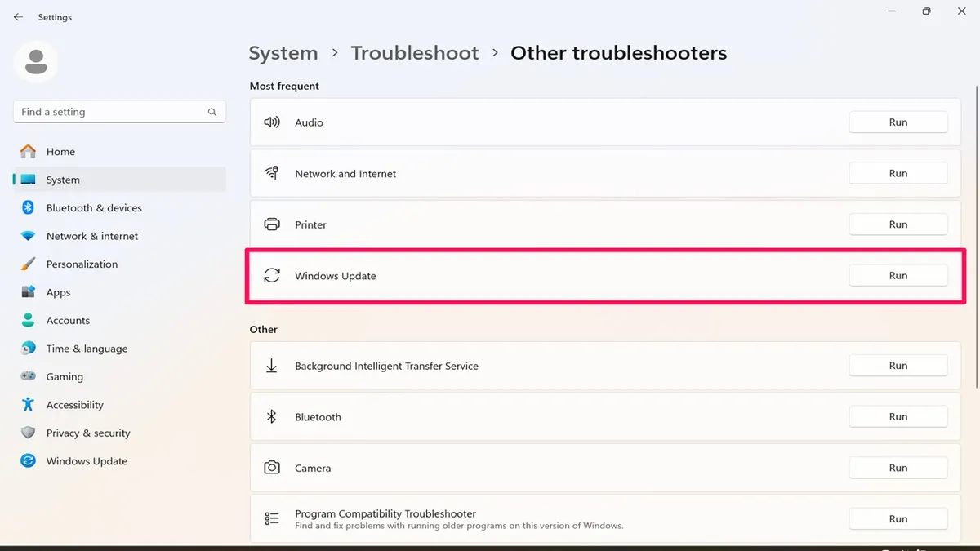Click the Network & internet wifi icon

(x=29, y=236)
